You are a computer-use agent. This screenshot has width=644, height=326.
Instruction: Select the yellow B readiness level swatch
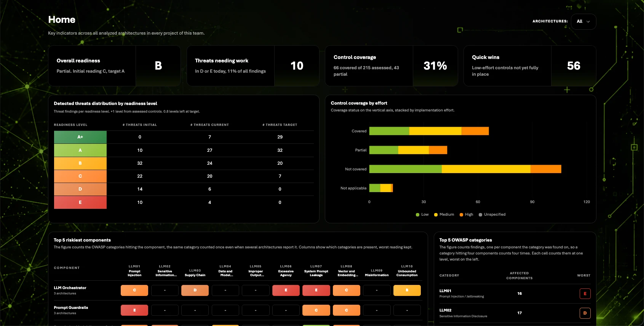pos(80,163)
